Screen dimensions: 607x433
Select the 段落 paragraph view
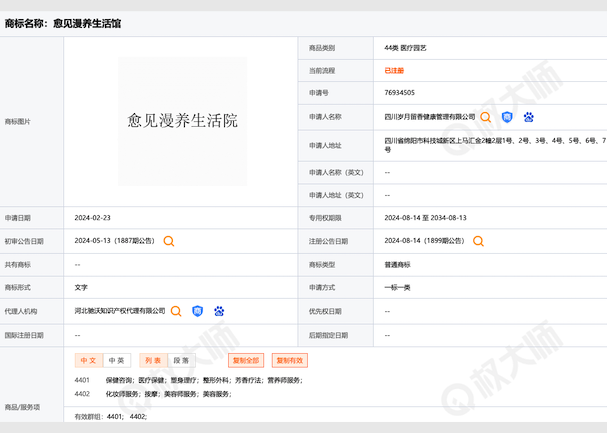pos(181,360)
